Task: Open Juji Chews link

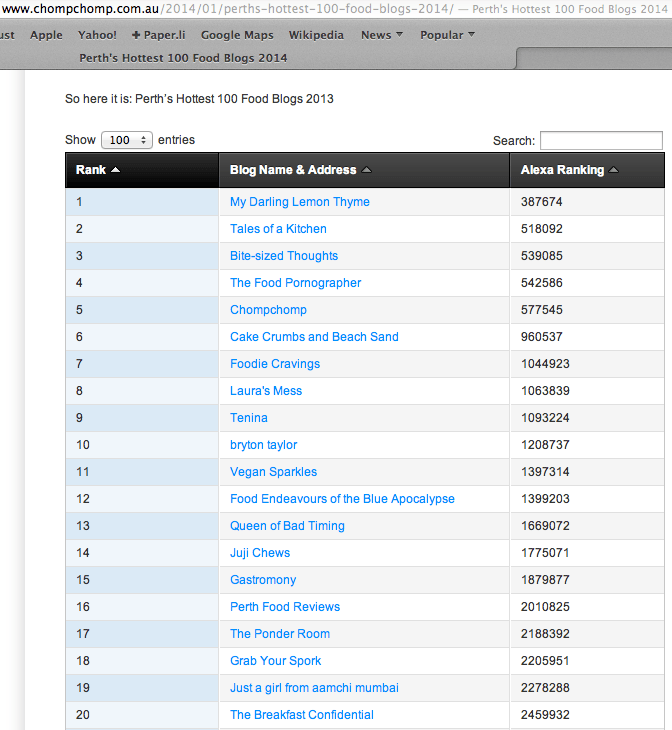Action: (260, 553)
